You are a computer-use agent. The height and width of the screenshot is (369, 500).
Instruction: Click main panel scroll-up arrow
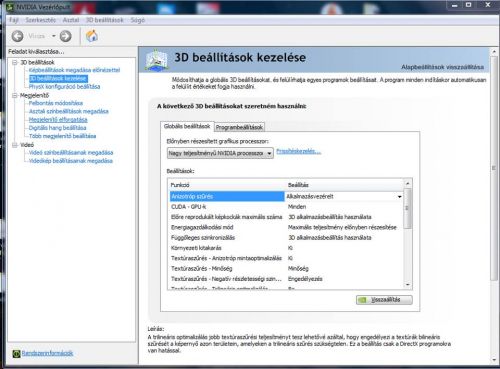(x=494, y=52)
